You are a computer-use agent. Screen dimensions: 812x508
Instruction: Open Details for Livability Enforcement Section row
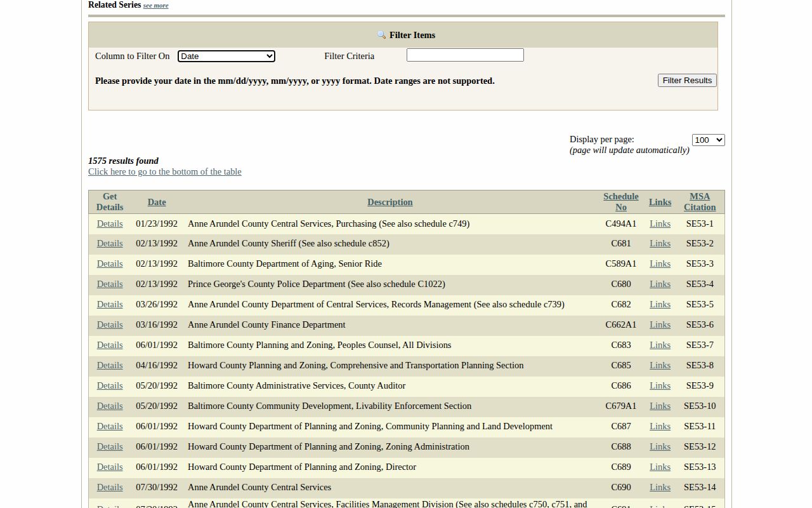click(x=110, y=406)
